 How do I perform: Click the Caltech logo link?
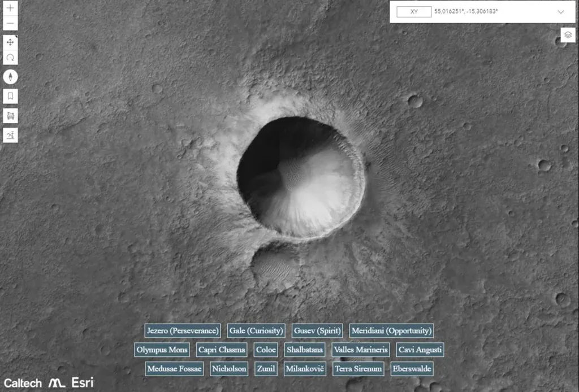point(23,383)
